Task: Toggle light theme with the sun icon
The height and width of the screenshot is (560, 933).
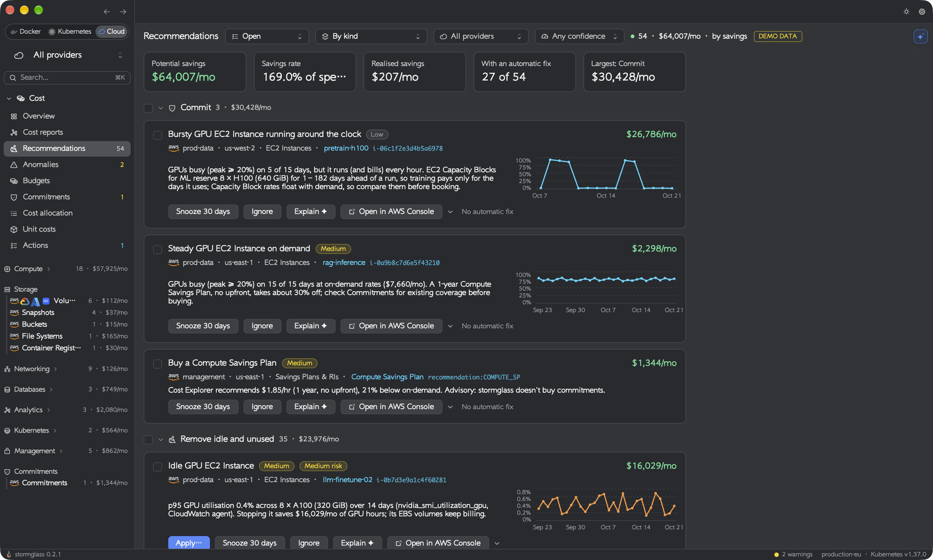Action: [906, 12]
